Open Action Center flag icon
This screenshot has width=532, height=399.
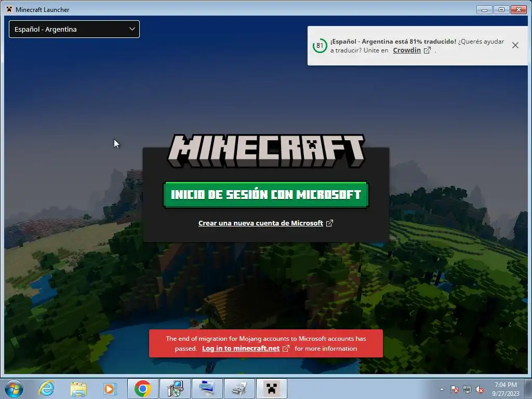coord(454,389)
